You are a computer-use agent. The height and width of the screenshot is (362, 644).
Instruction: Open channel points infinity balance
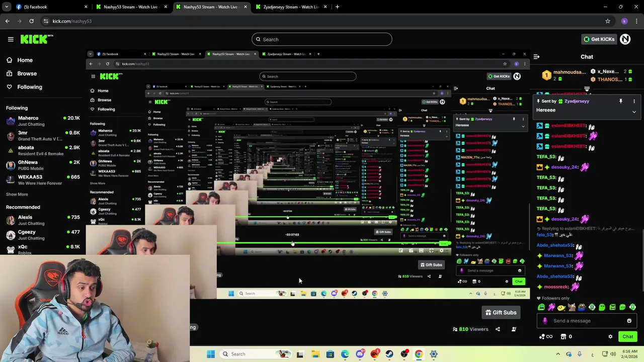(545, 337)
